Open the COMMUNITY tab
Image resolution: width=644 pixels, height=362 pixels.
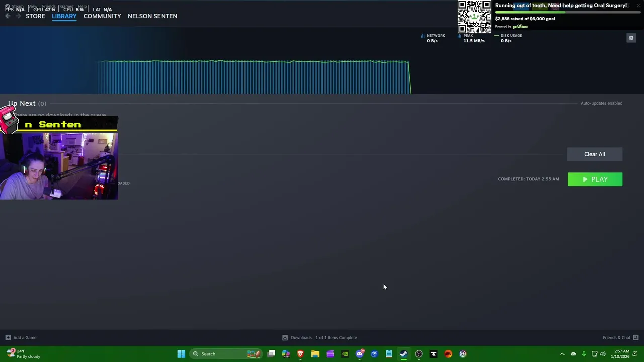point(102,16)
